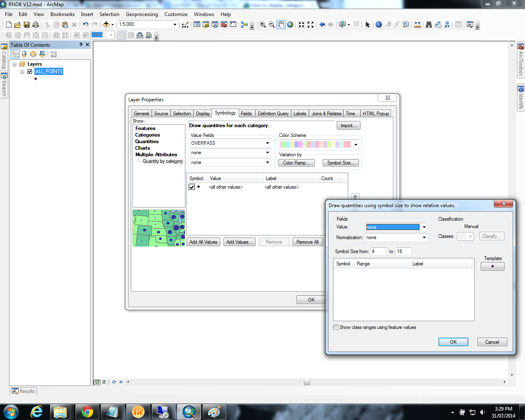The image size is (525, 420).
Task: Confirm symbol size dialog with OK
Action: coord(453,342)
